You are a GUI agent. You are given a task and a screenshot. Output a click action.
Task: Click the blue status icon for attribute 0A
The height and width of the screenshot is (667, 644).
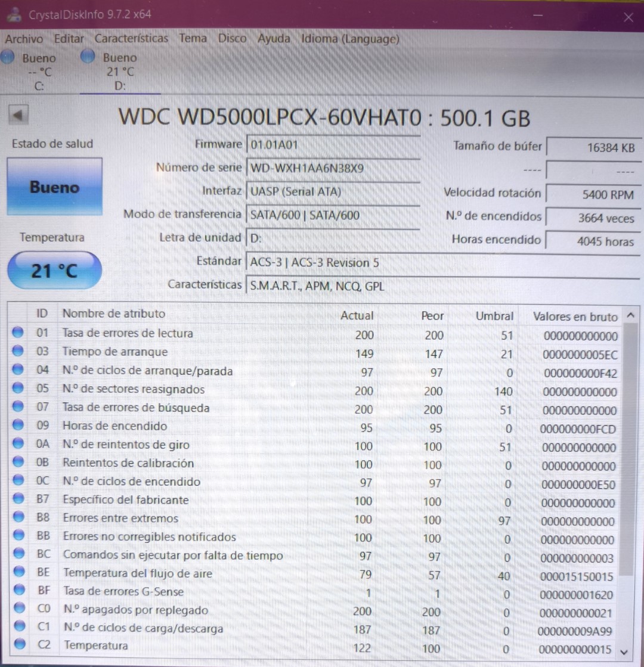18,443
